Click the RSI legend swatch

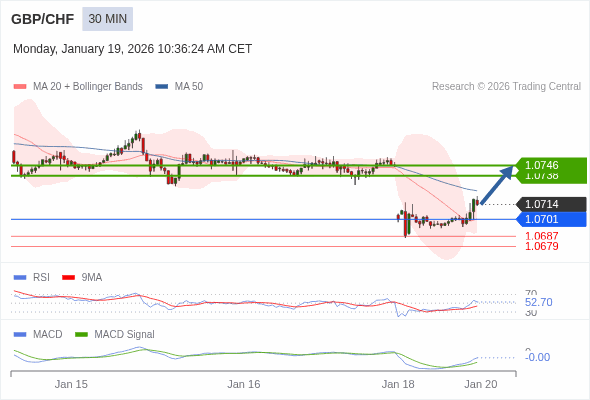pos(20,278)
